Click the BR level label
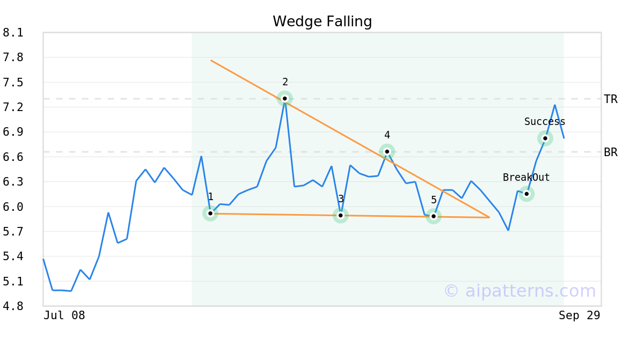Screen dimensions: 644x338 click(611, 152)
